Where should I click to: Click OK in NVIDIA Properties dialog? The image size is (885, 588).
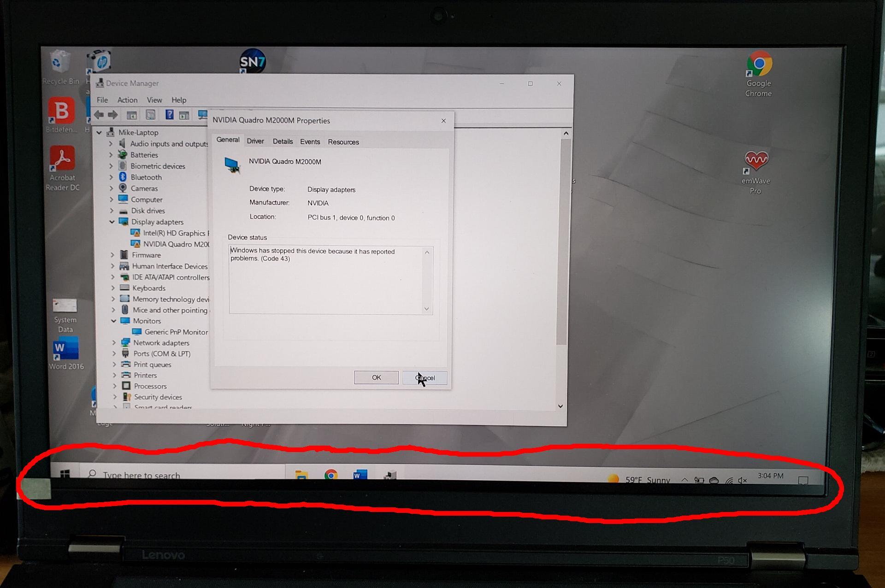[376, 377]
